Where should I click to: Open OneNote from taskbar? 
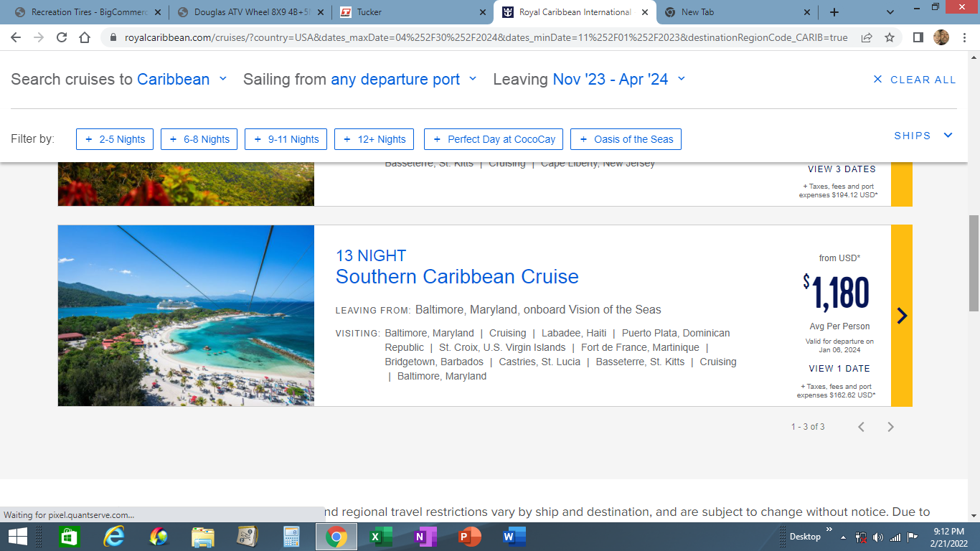point(425,537)
